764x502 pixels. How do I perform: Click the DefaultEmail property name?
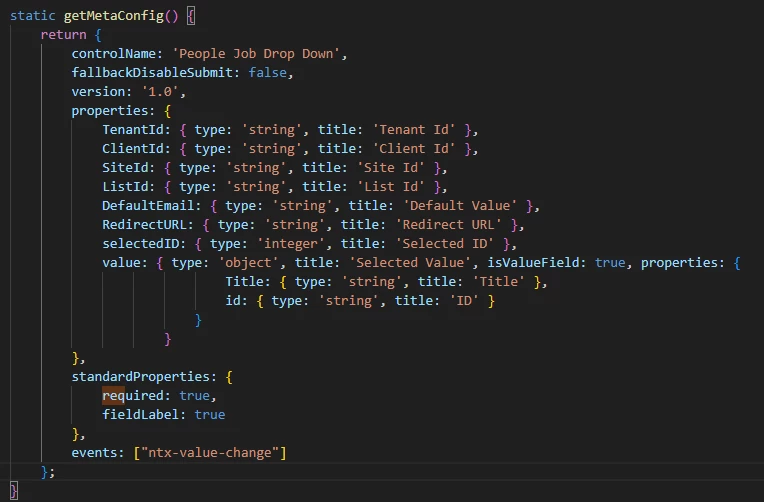click(148, 206)
